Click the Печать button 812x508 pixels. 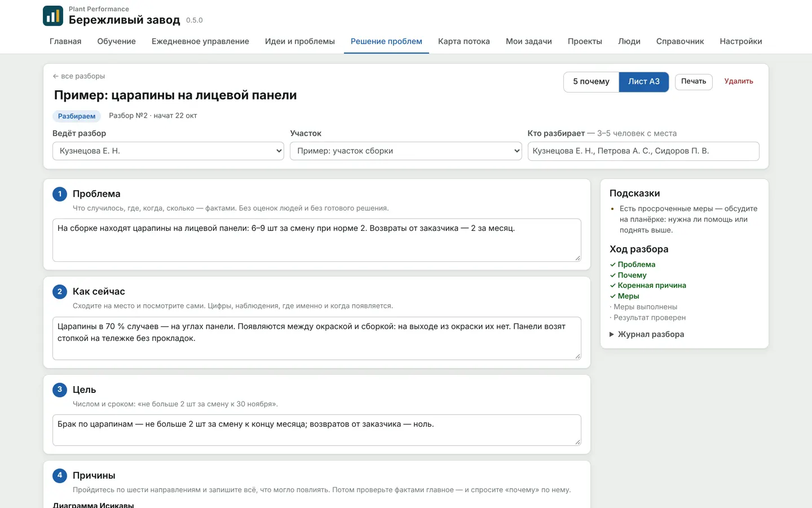694,82
